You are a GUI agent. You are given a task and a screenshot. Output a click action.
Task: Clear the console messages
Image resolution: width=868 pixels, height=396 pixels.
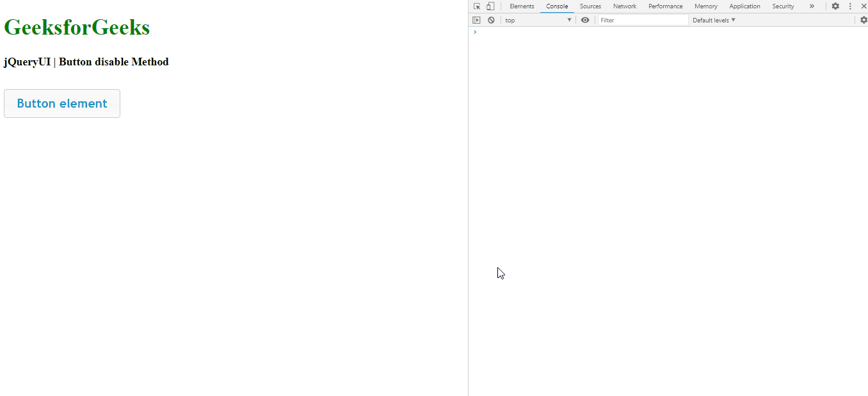[x=491, y=20]
